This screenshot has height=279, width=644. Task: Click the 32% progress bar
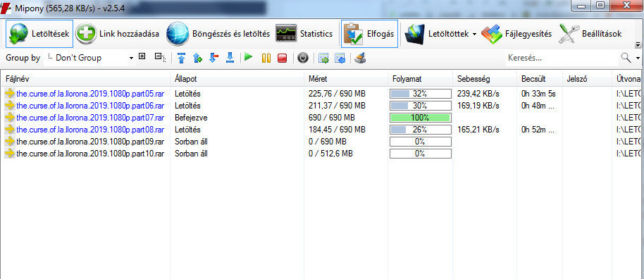(x=420, y=94)
